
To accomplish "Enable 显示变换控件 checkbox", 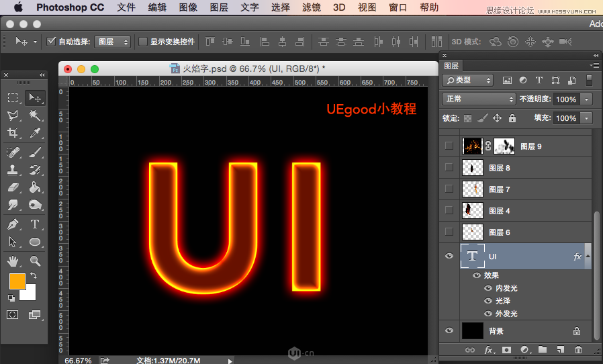I will (142, 41).
